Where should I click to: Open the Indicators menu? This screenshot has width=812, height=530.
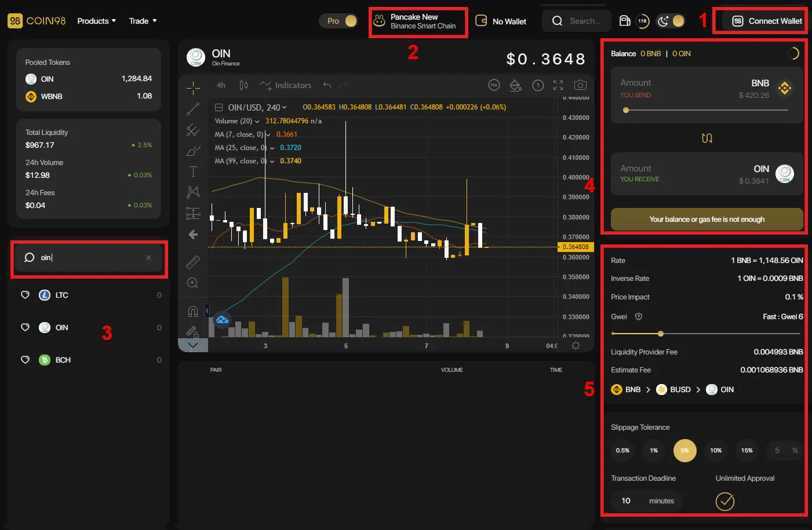(x=286, y=85)
